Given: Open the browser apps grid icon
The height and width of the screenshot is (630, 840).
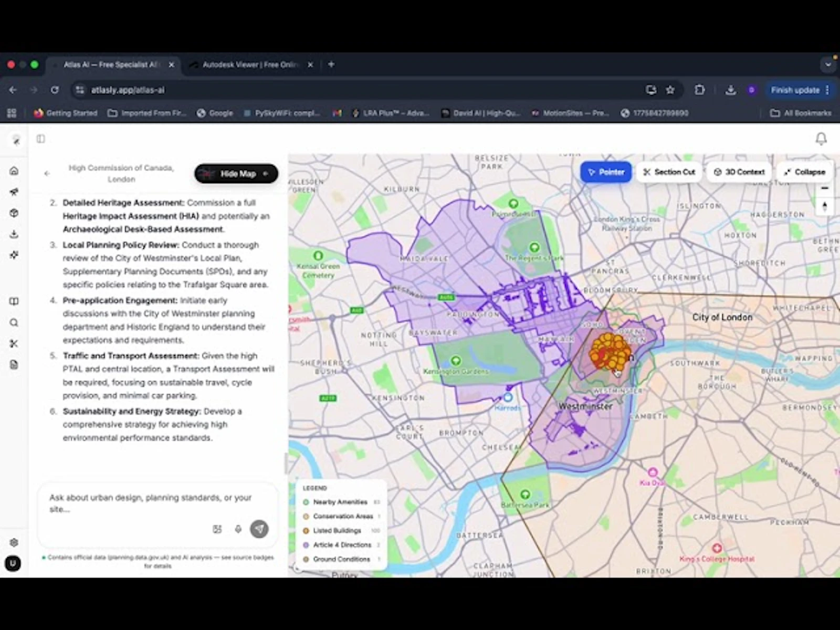Looking at the screenshot, I should point(12,113).
